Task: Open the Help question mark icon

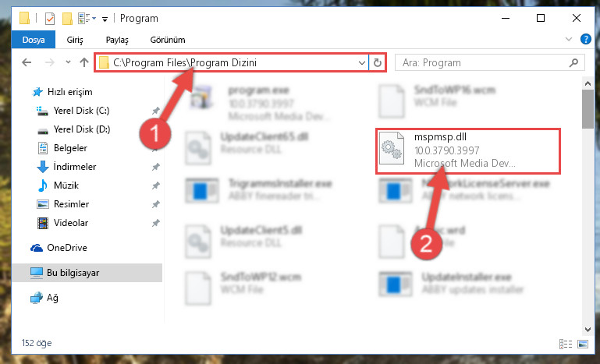Action: (x=586, y=39)
